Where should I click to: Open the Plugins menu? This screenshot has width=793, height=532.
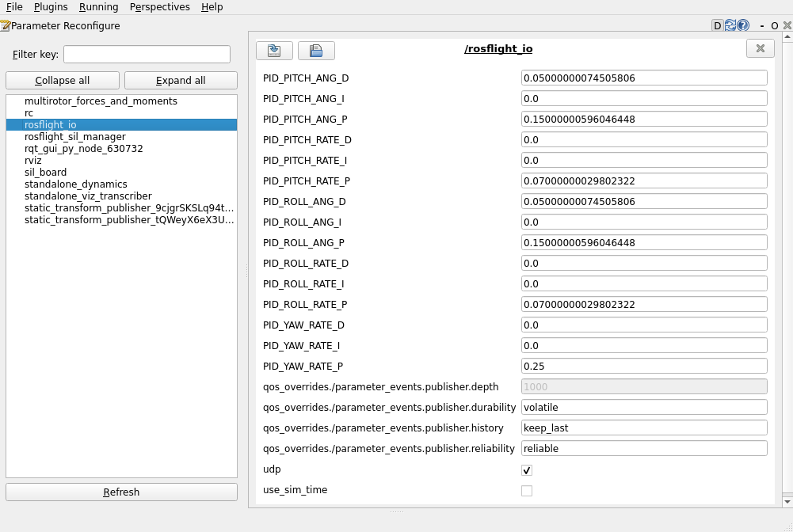tap(51, 7)
